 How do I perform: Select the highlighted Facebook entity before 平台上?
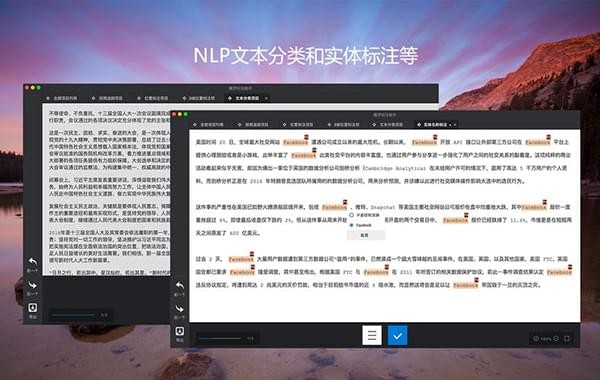[x=538, y=142]
